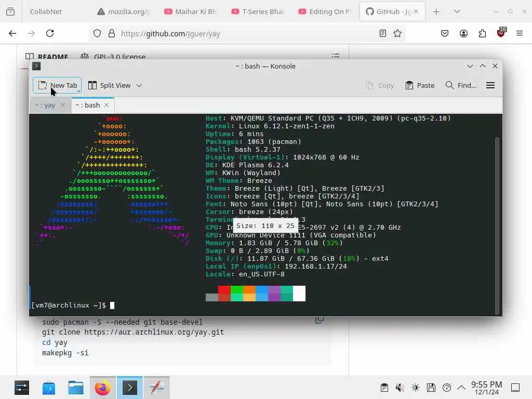The image size is (532, 399).
Task: Toggle the muted audio volume tray icon
Action: click(x=400, y=388)
